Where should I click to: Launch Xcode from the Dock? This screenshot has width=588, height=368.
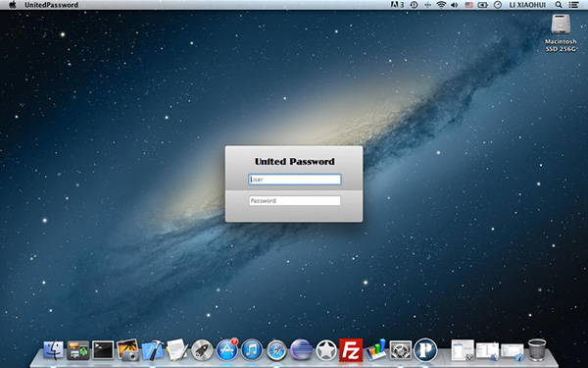[x=152, y=350]
